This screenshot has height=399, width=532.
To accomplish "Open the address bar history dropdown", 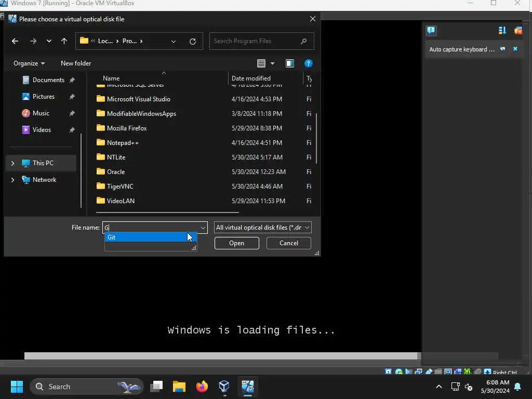I will pyautogui.click(x=174, y=42).
